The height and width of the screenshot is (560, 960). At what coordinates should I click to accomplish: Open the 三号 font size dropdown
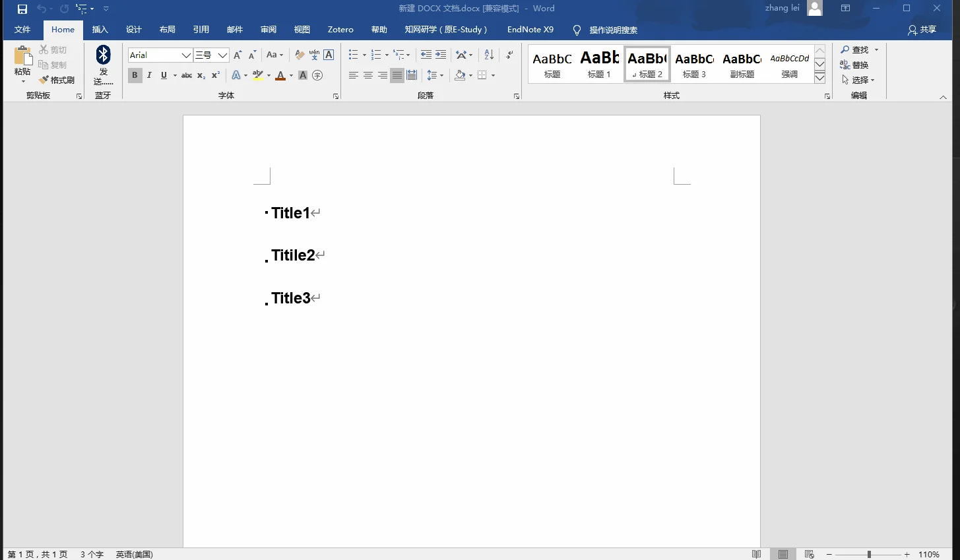223,55
